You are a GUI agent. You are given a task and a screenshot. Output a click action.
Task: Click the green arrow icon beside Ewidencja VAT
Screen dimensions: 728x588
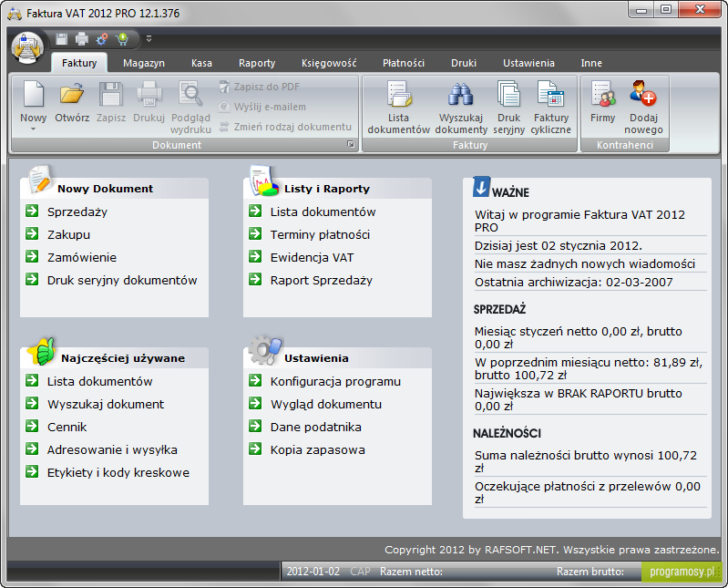(255, 256)
